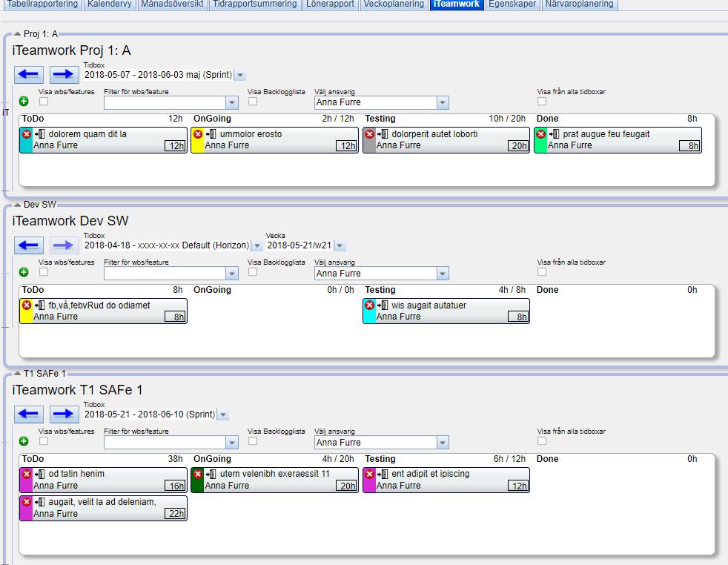The image size is (728, 565).
Task: Open move icon on 'od tatin henim'
Action: coord(39,474)
